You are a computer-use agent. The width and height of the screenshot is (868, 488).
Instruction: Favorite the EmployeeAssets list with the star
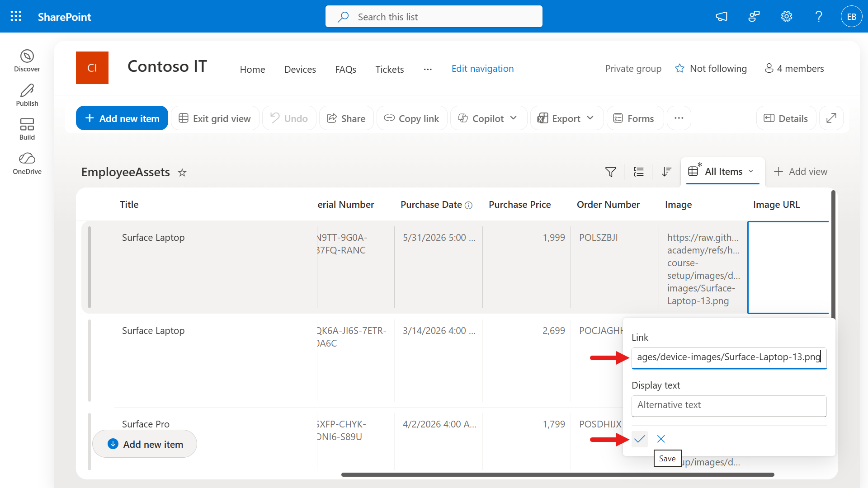click(182, 173)
